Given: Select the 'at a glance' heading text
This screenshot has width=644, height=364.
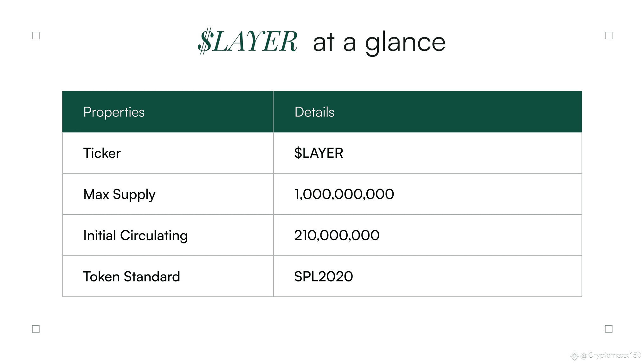Looking at the screenshot, I should pyautogui.click(x=379, y=43).
